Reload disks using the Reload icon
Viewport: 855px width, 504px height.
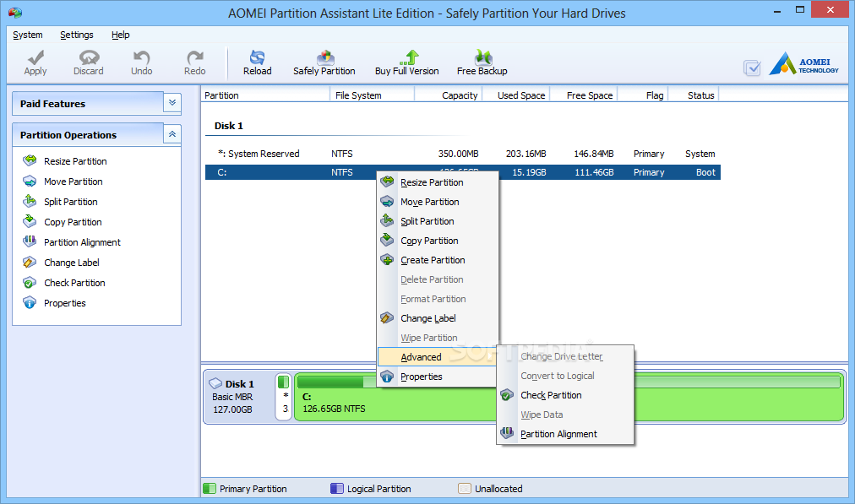[257, 57]
